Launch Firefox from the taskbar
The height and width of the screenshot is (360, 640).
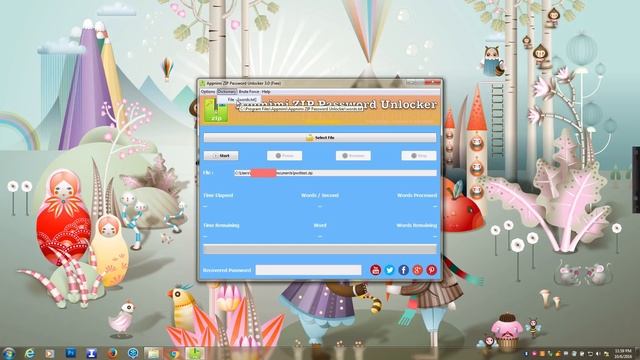point(112,353)
